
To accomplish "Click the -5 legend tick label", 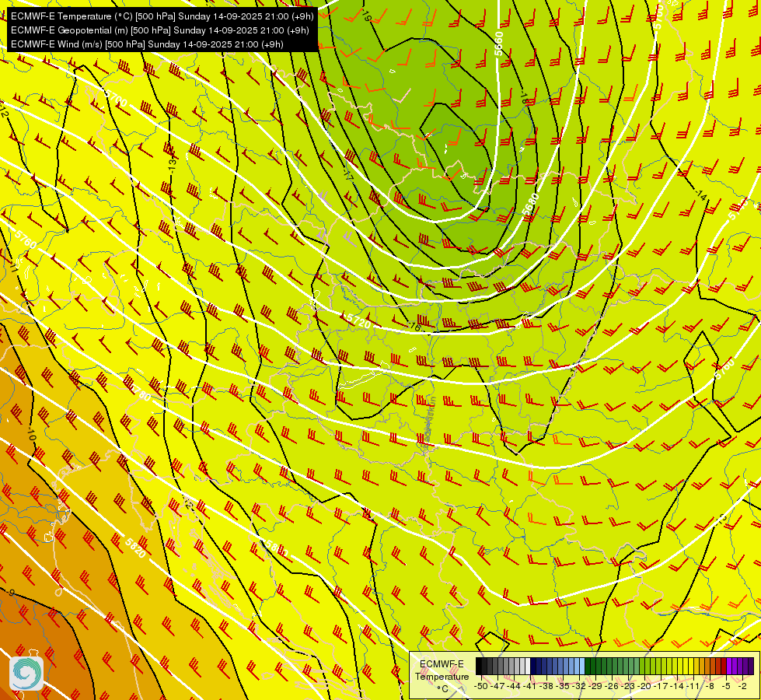I will coord(726,687).
